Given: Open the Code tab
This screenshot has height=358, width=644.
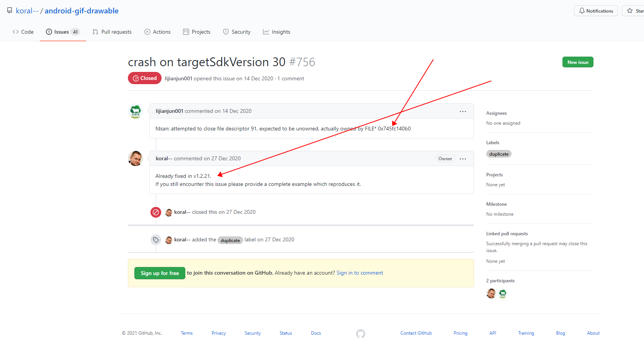Looking at the screenshot, I should click(x=23, y=32).
